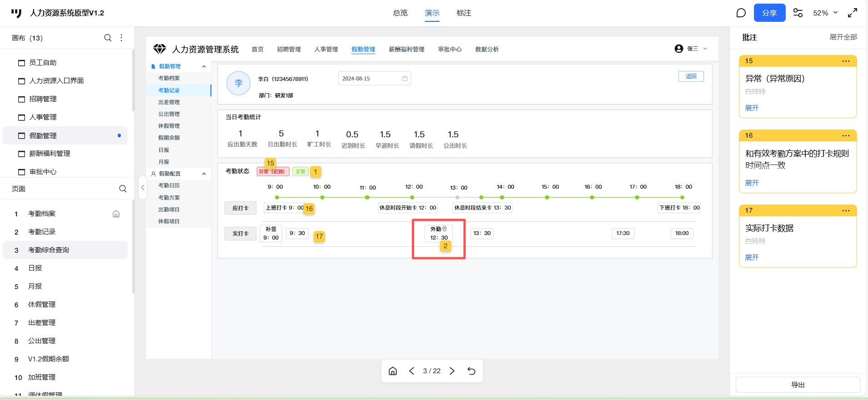The image size is (868, 400).
Task: Go to the previous page arrow
Action: [412, 371]
